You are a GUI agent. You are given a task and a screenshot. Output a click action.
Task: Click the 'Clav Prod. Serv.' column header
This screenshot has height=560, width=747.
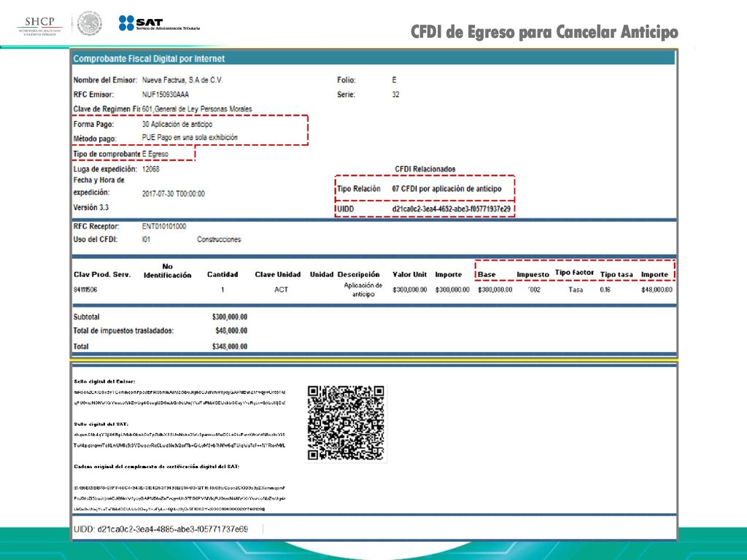(102, 275)
